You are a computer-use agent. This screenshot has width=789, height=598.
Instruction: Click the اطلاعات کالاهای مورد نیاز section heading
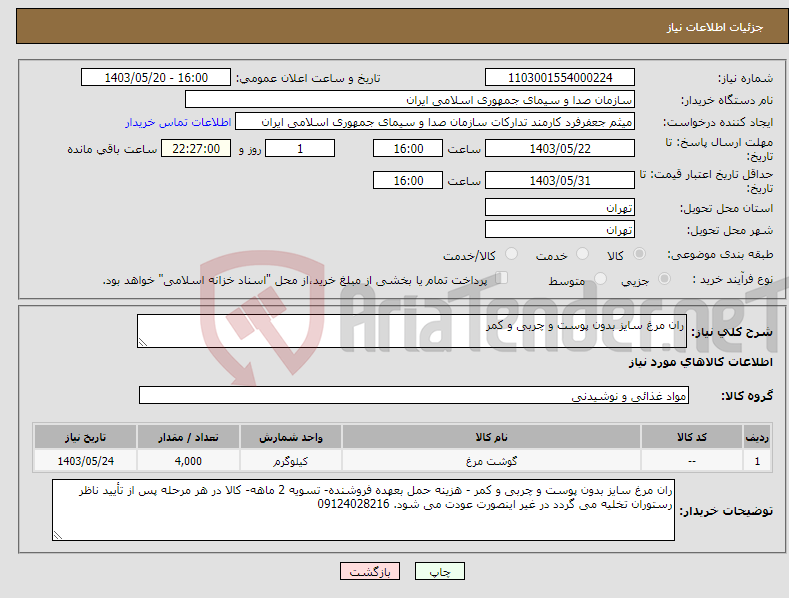tap(700, 362)
